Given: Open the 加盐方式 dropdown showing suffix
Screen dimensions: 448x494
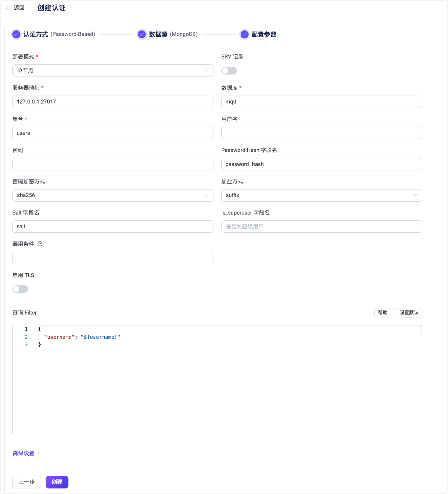Looking at the screenshot, I should 321,195.
